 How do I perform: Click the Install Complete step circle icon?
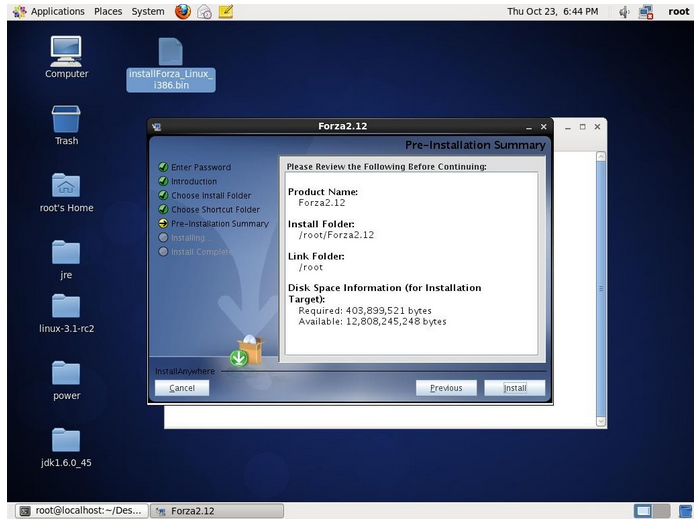(163, 252)
